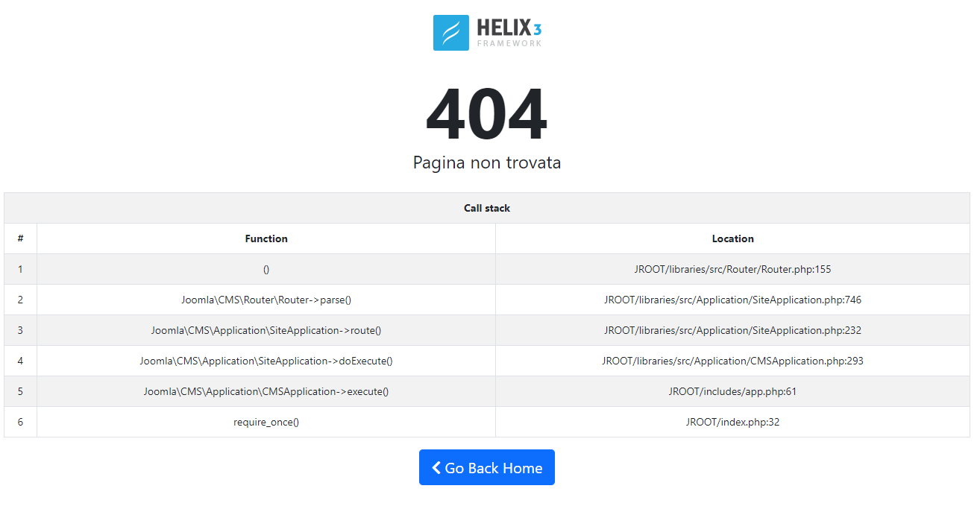This screenshot has width=980, height=512.
Task: Click the SiteApplication.php:746 location cell
Action: [732, 300]
